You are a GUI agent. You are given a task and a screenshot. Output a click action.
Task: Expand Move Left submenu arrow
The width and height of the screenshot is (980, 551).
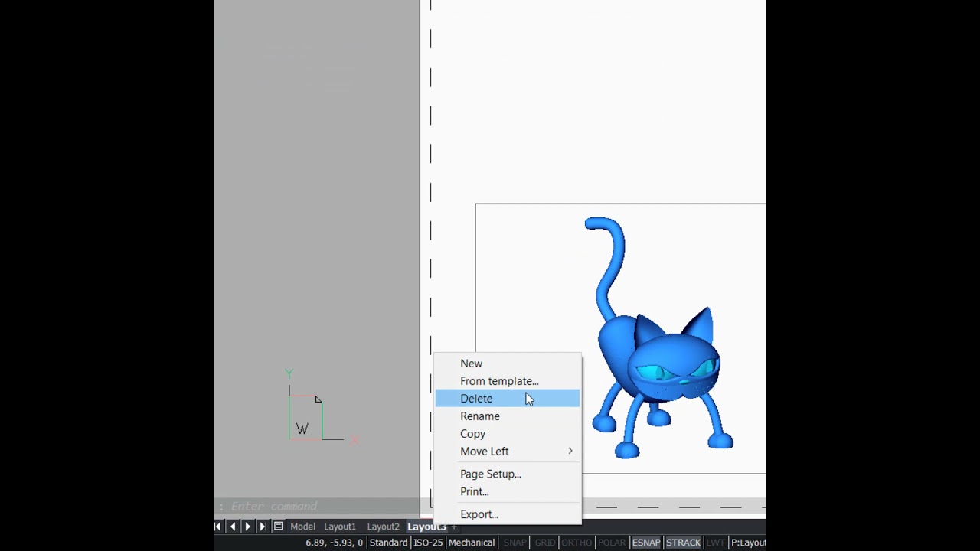pos(570,452)
